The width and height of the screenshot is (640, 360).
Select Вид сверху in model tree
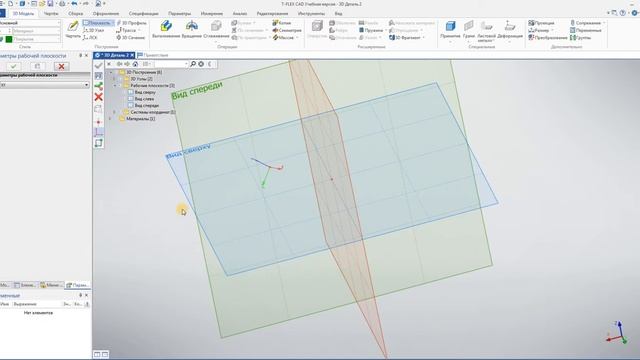point(142,92)
